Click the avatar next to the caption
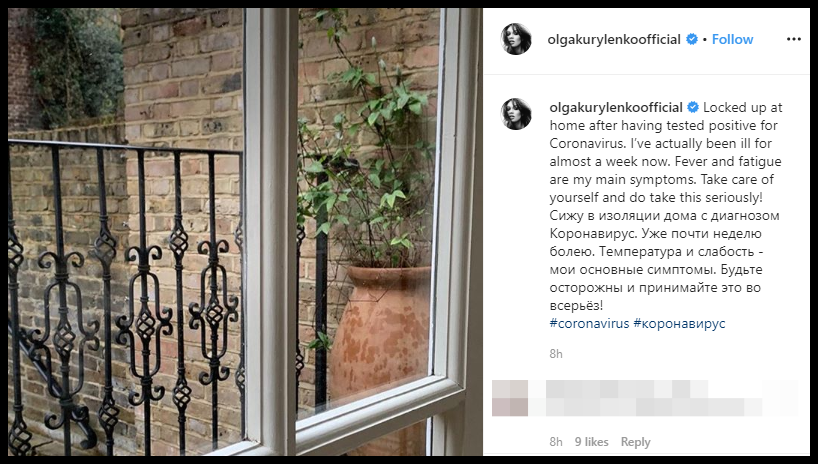This screenshot has height=464, width=818. 516,114
